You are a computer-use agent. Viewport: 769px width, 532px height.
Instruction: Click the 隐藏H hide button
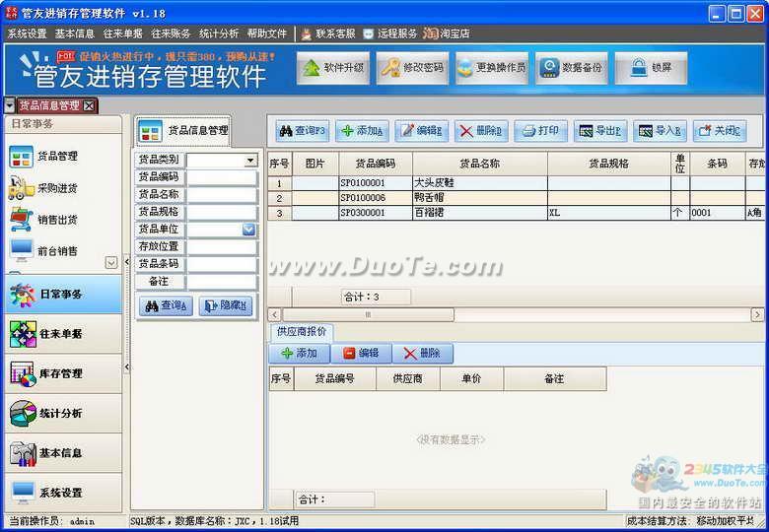(226, 305)
